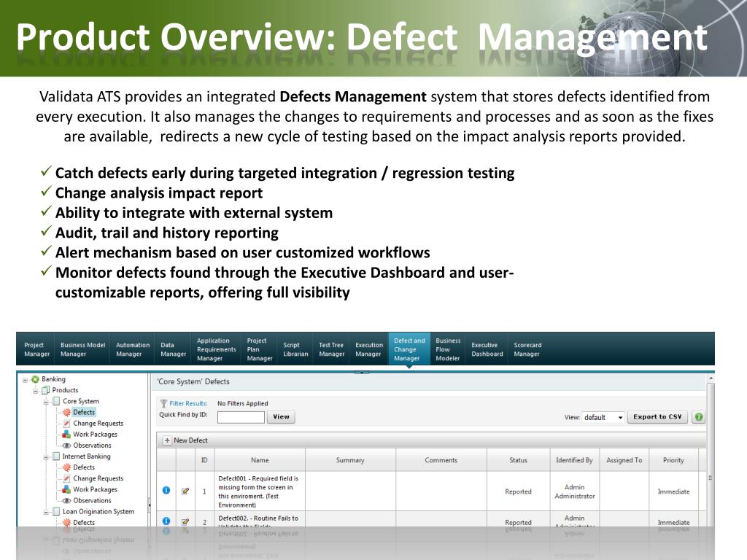Screen dimensions: 747x560
Task: Click the edit icon for Defect001 row
Action: click(185, 491)
